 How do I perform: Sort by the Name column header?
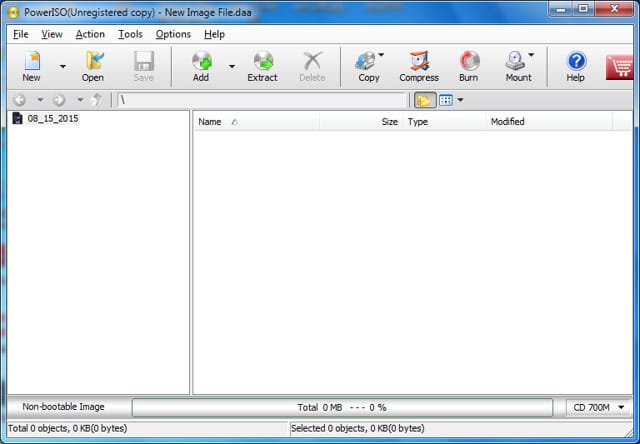pos(257,122)
